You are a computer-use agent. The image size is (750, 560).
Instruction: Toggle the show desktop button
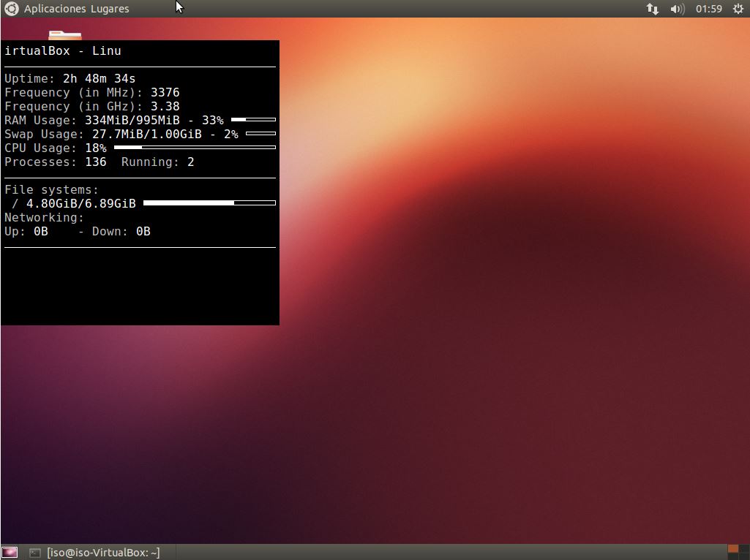click(10, 553)
